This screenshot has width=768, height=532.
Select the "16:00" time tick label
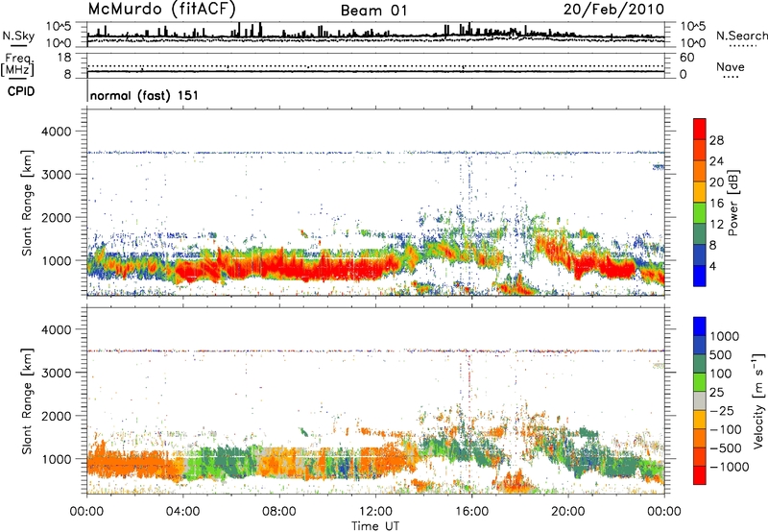click(471, 512)
